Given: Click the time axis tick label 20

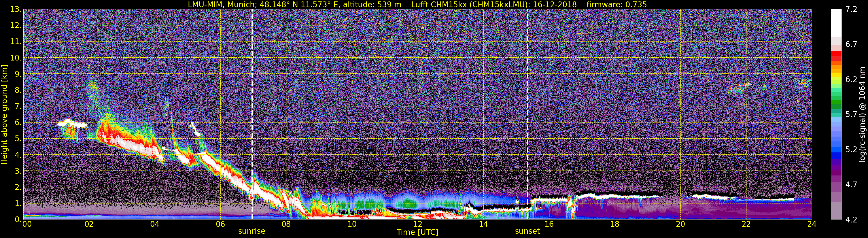Looking at the screenshot, I should coord(680,224).
